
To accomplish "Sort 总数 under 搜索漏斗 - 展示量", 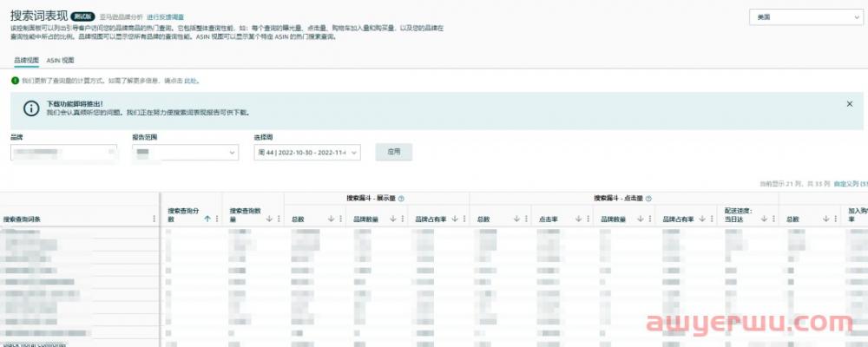I will pyautogui.click(x=331, y=219).
